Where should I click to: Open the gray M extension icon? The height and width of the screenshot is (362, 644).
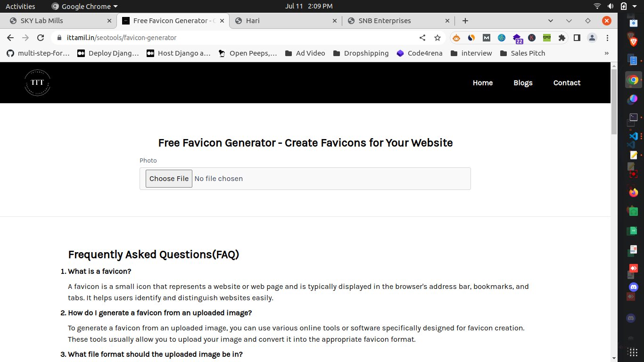486,38
